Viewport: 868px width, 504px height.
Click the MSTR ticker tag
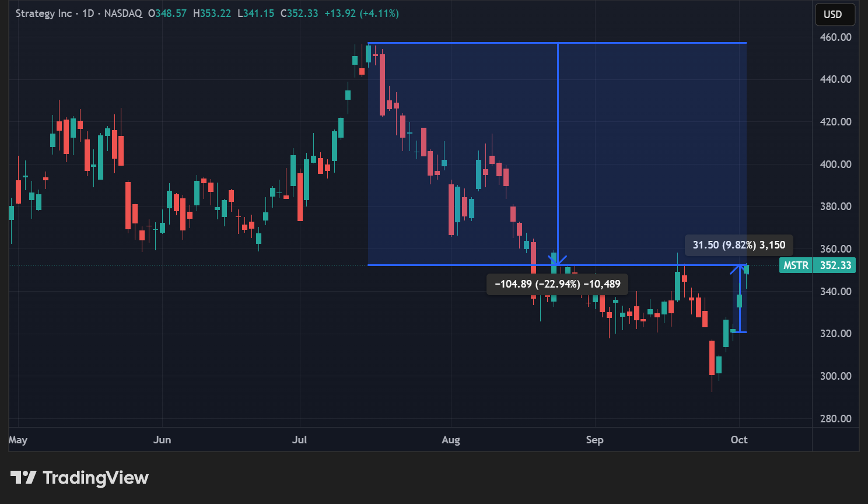[x=796, y=265]
